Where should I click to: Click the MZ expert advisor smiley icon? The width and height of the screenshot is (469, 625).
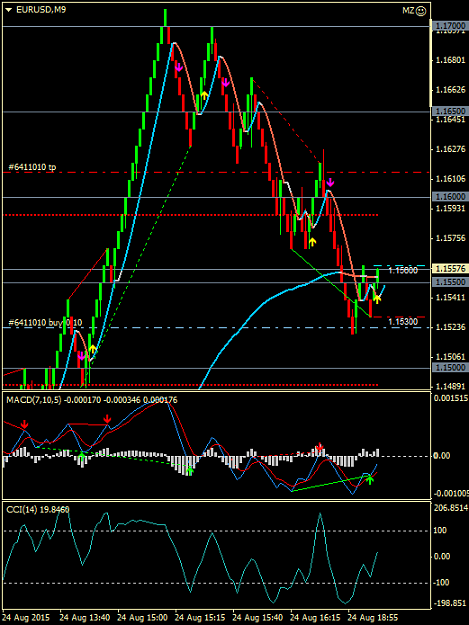click(x=421, y=11)
